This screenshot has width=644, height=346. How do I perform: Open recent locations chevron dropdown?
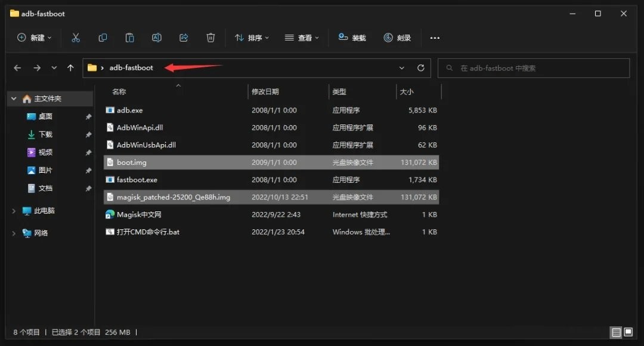[54, 68]
